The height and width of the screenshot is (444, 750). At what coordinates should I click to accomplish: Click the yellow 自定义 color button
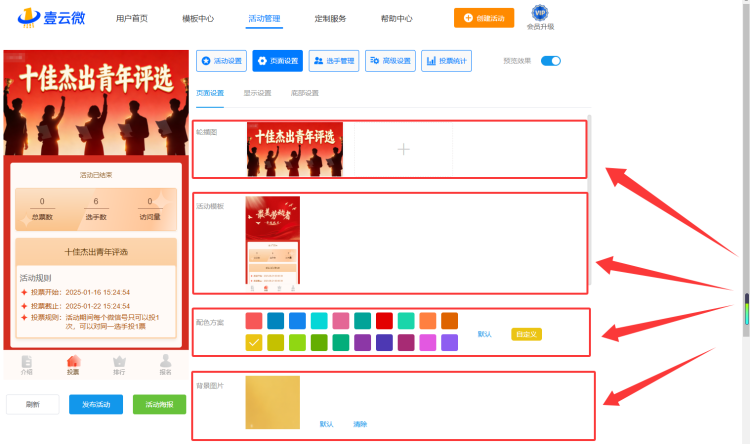click(526, 334)
